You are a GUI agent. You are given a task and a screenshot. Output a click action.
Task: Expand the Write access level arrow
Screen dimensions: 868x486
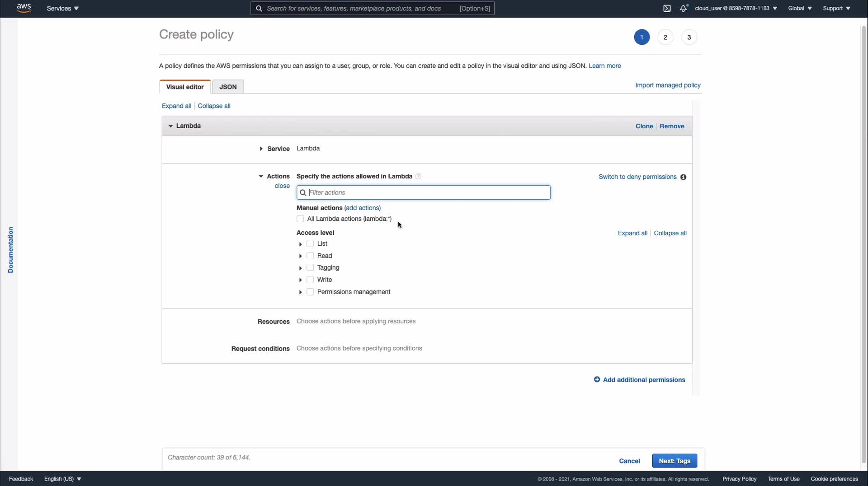300,280
